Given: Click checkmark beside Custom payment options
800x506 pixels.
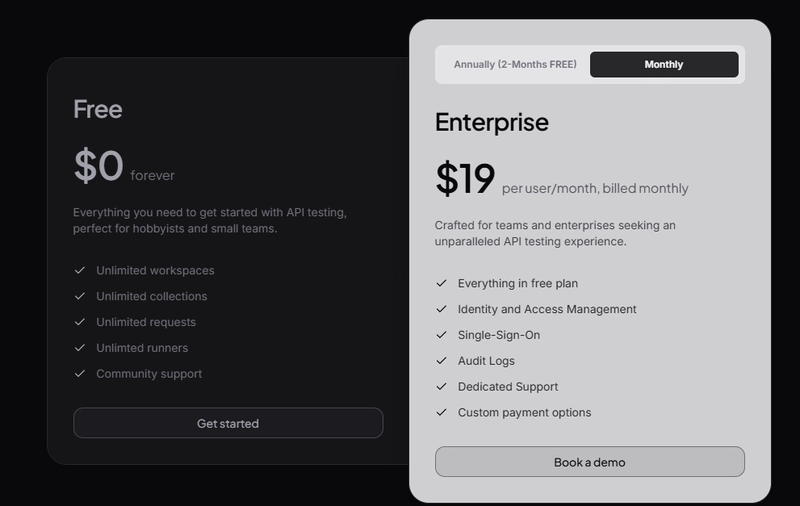Looking at the screenshot, I should pyautogui.click(x=441, y=413).
